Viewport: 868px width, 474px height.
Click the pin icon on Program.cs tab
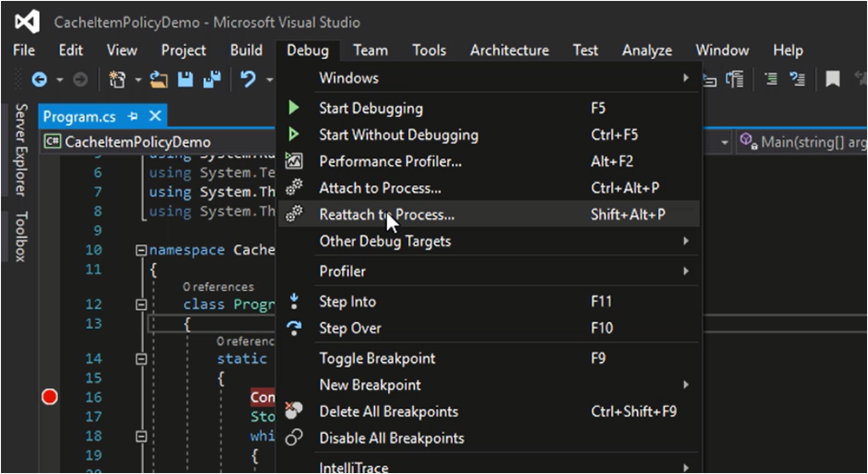(x=132, y=116)
